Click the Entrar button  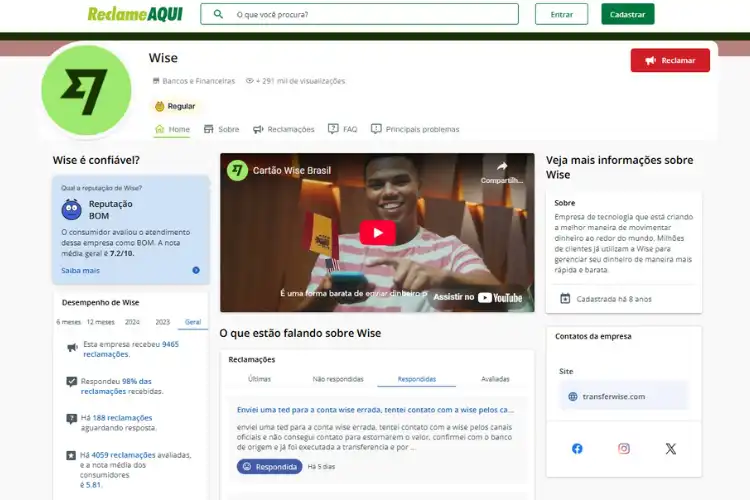[562, 14]
